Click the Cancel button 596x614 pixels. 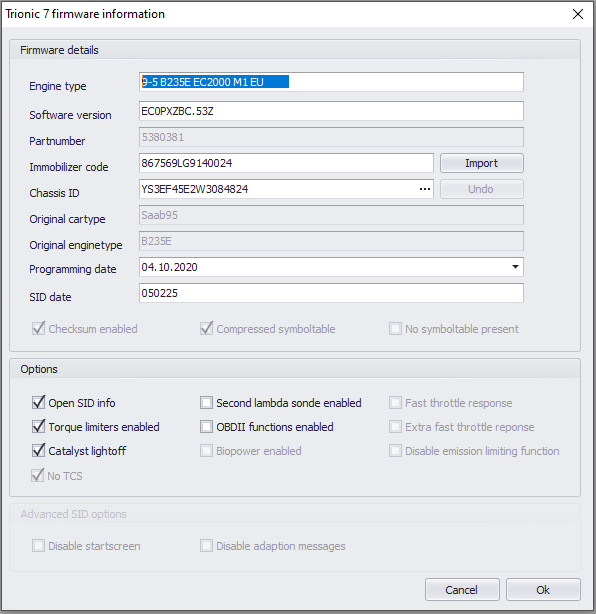point(462,590)
